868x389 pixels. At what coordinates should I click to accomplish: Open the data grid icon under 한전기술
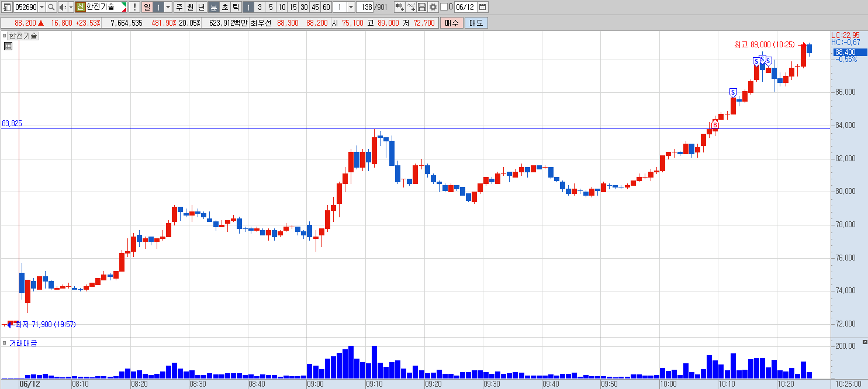pyautogui.click(x=8, y=46)
